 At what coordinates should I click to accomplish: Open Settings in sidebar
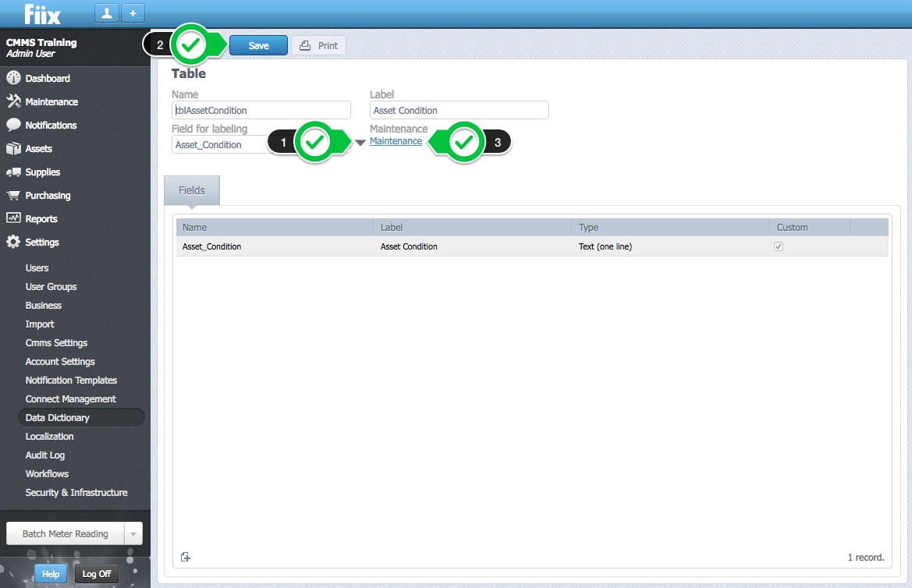point(42,243)
